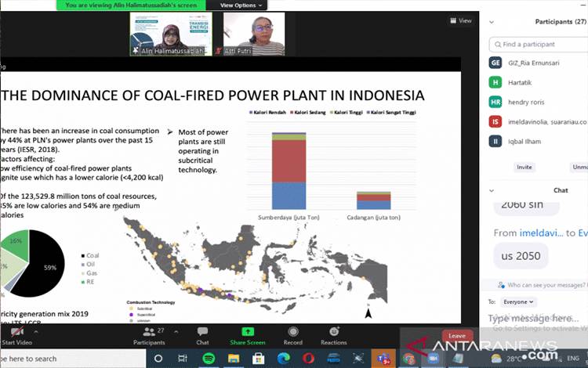This screenshot has width=588, height=368.
Task: Click the green H avatar icon
Action: click(x=495, y=82)
